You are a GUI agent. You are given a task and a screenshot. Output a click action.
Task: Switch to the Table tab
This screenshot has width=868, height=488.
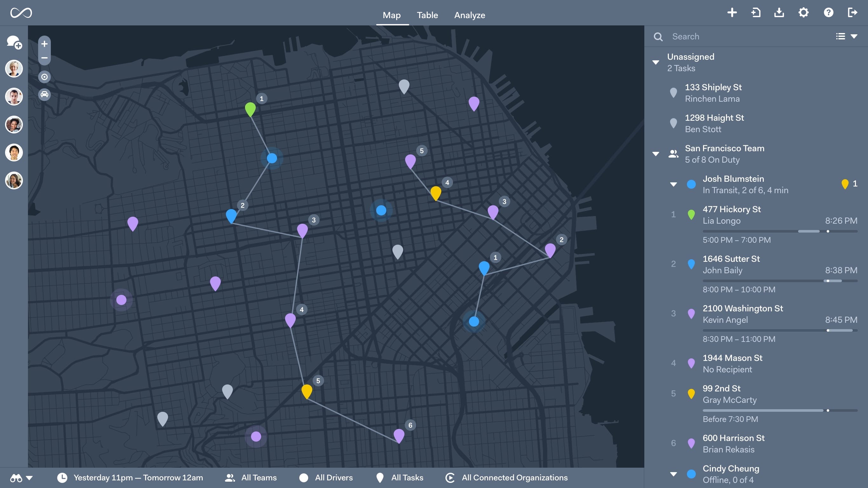pos(427,15)
